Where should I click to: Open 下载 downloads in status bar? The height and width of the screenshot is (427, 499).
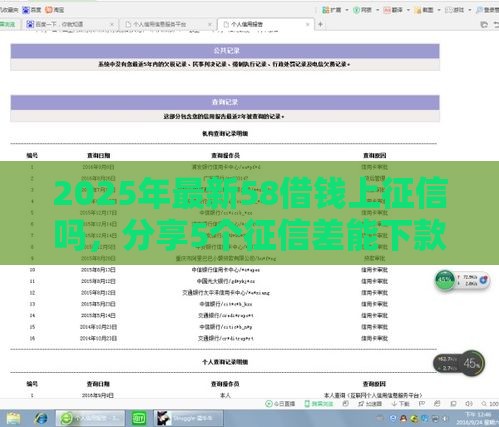click(x=400, y=404)
